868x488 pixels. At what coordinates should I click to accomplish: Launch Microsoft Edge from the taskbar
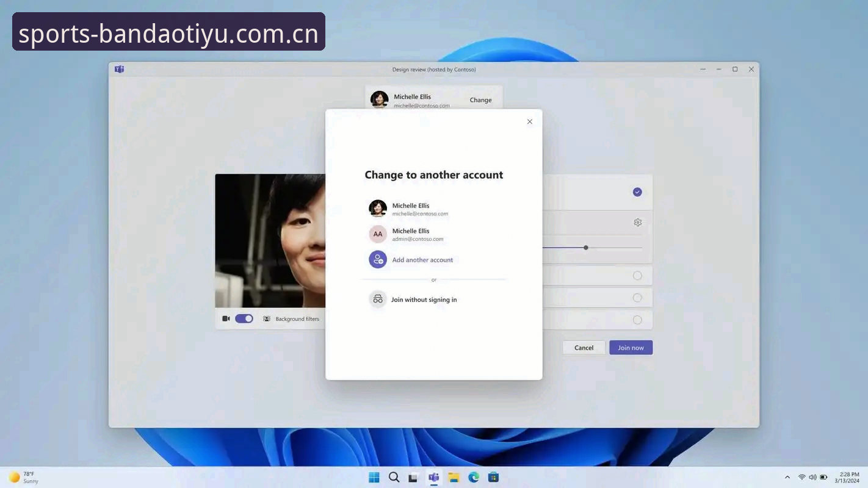(x=474, y=477)
